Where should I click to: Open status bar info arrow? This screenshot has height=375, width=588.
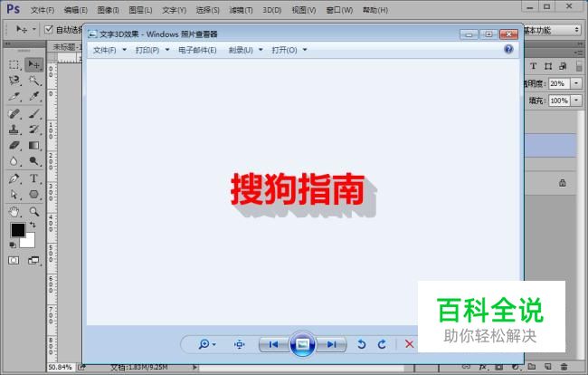tap(194, 367)
